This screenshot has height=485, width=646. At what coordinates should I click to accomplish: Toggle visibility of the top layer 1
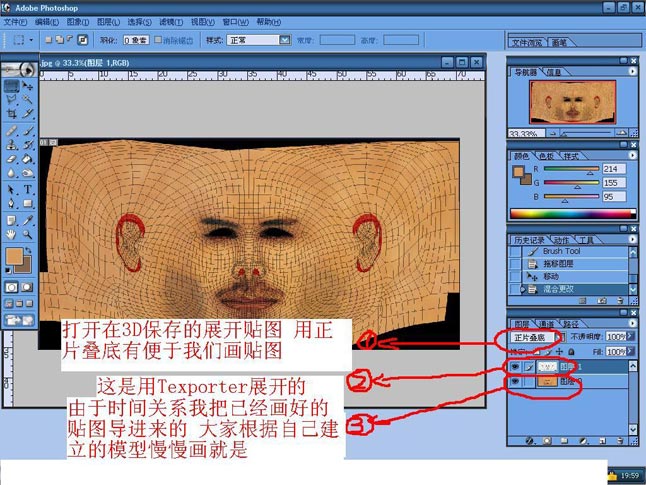[515, 367]
